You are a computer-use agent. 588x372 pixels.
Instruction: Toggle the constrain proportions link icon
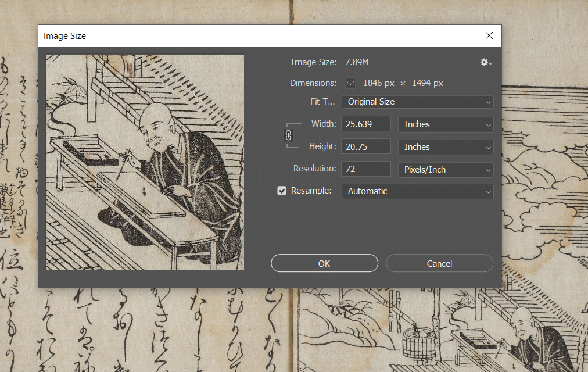click(288, 135)
